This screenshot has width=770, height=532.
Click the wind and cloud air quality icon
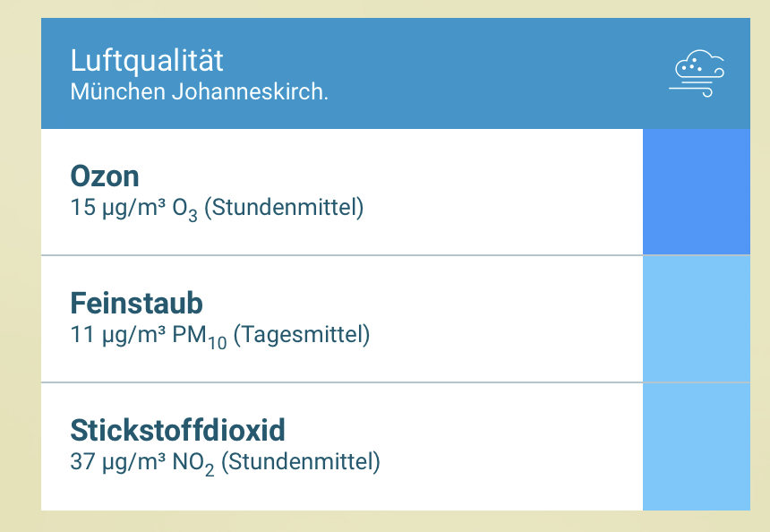point(697,74)
